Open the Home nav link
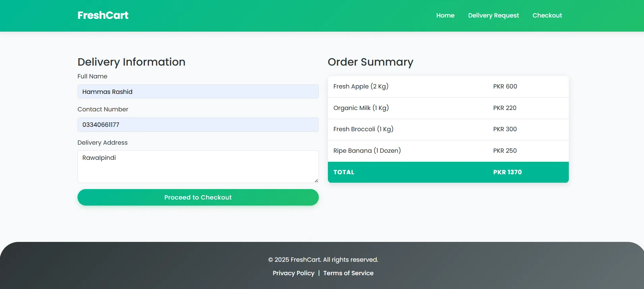This screenshot has width=644, height=289. pyautogui.click(x=445, y=15)
